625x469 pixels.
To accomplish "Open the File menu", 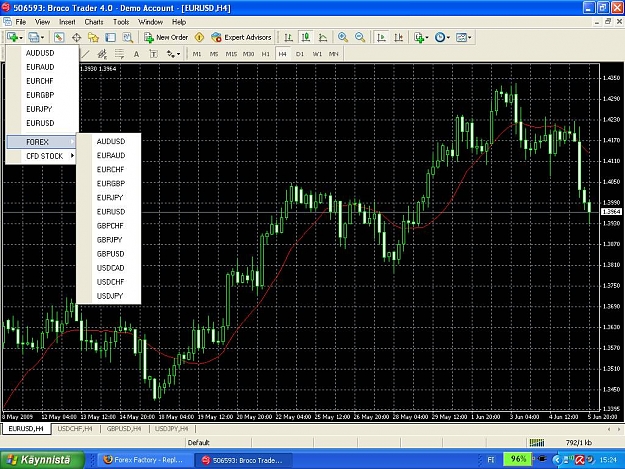I will pos(20,22).
